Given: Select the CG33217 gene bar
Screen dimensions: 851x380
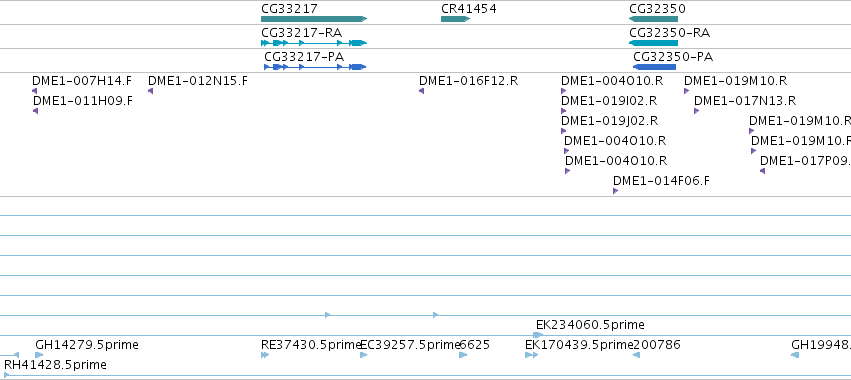Looking at the screenshot, I should coord(314,19).
